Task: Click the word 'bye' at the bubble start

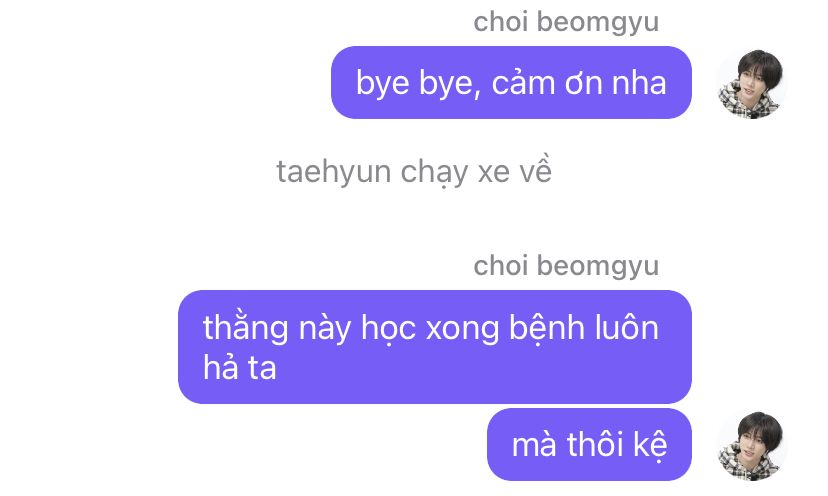Action: coord(382,83)
